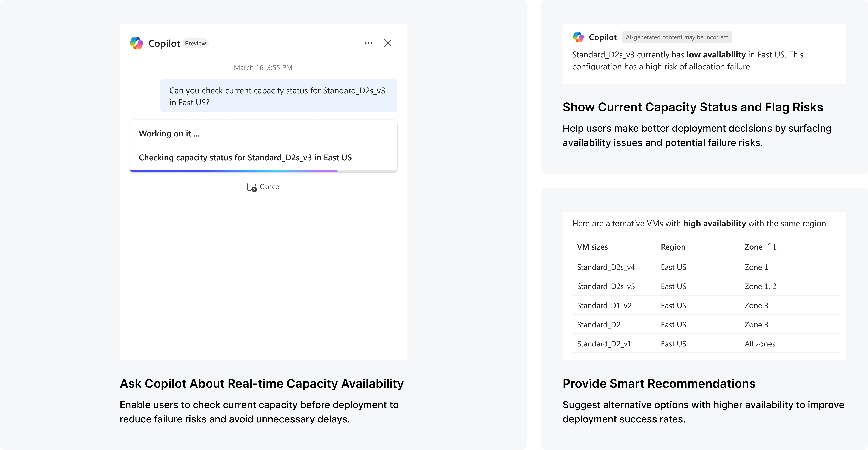The width and height of the screenshot is (868, 450).
Task: Click 'Provide Smart Recommendations' heading
Action: click(659, 384)
